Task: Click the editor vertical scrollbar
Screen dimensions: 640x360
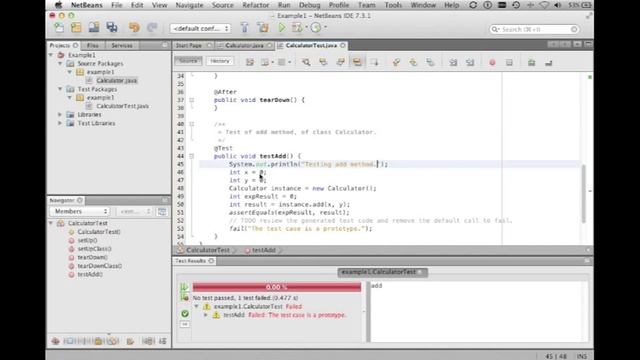Action: pos(584,193)
